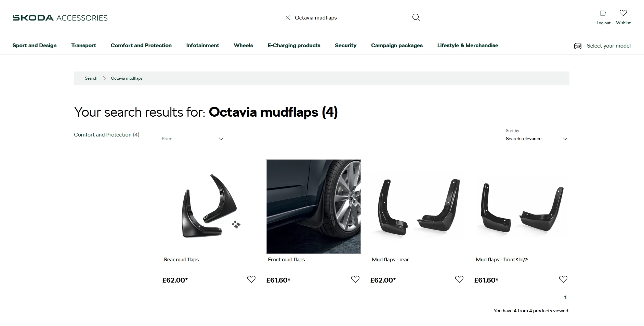Click the Search breadcrumb link

(91, 78)
